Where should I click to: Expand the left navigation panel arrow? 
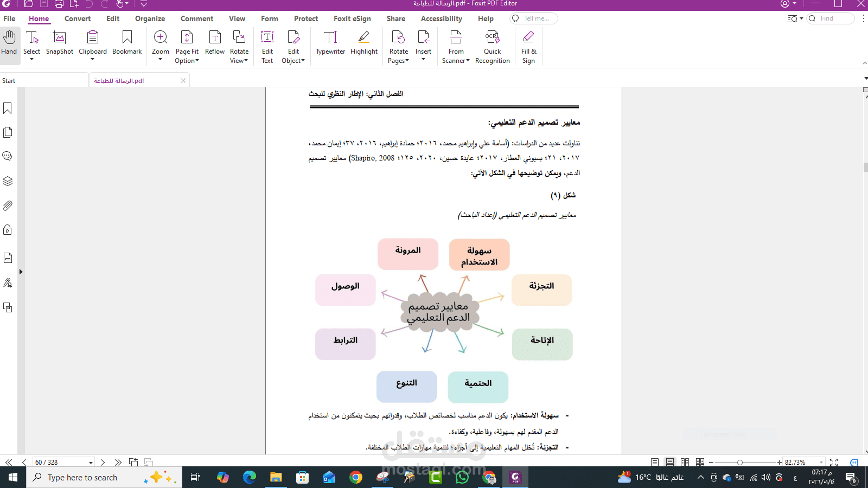21,272
